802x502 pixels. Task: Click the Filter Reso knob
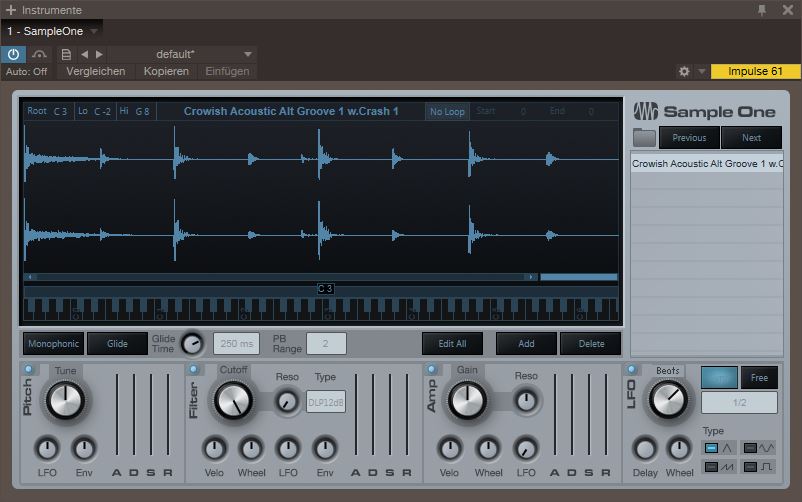[287, 402]
